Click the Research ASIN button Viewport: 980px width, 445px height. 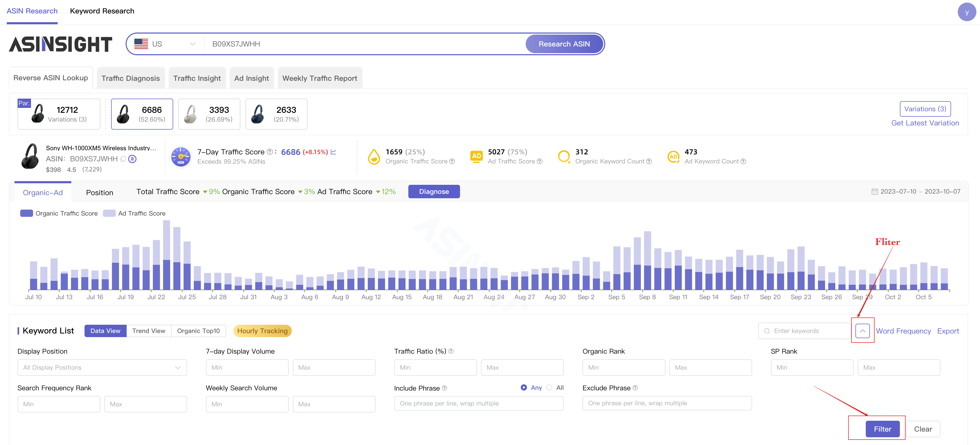pyautogui.click(x=564, y=44)
